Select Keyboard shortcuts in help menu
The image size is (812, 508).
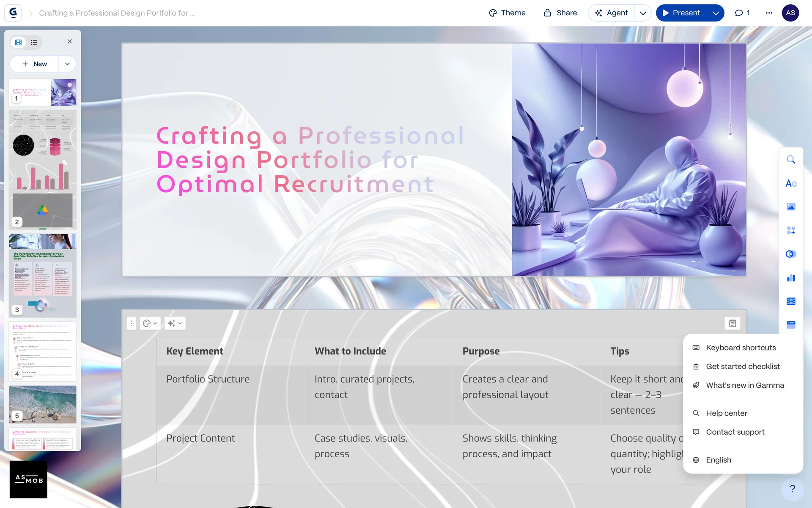pos(741,348)
